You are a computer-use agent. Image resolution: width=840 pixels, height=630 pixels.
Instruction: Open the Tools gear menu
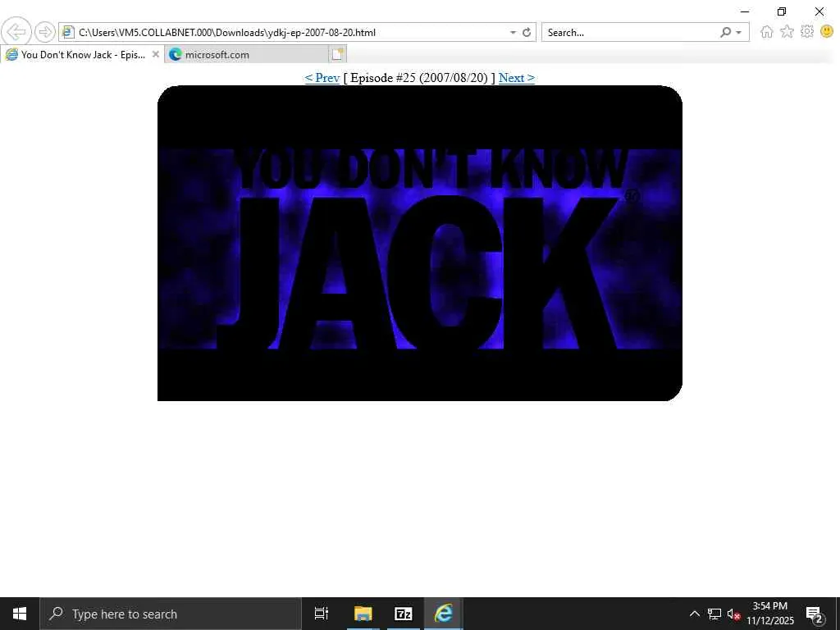[x=807, y=32]
